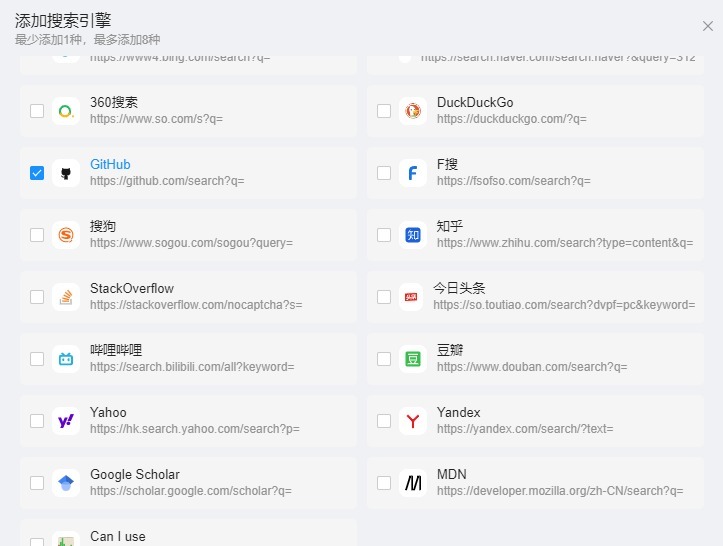
Task: Select the 今日头条 checkbox
Action: point(384,297)
